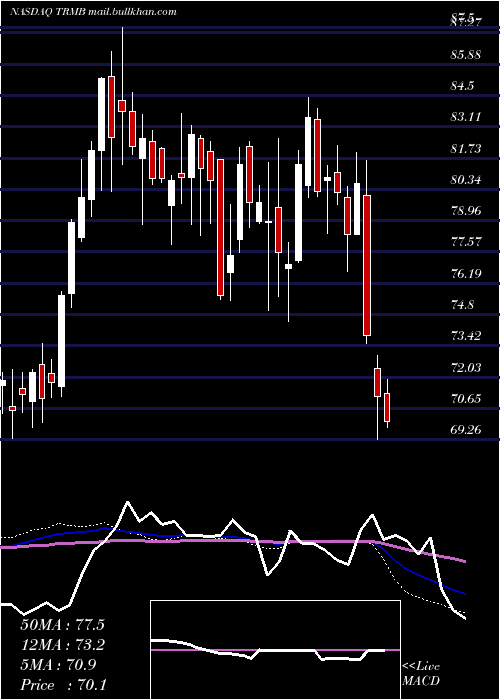The image size is (500, 700).
Task: Click the 84.5 price axis label
Action: pos(462,86)
